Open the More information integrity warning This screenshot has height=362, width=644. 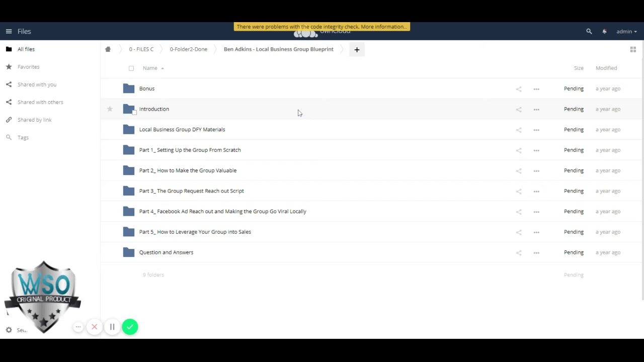click(x=383, y=27)
